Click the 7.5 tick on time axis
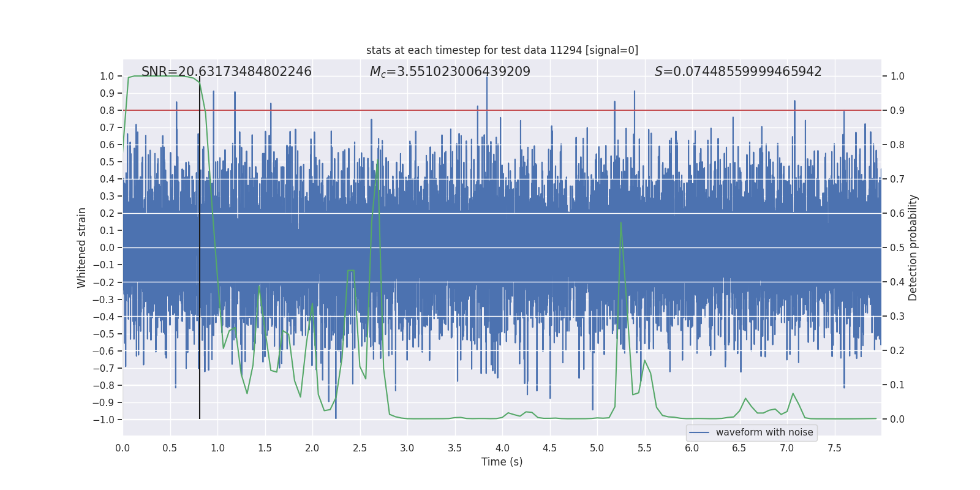The image size is (980, 490). (834, 448)
